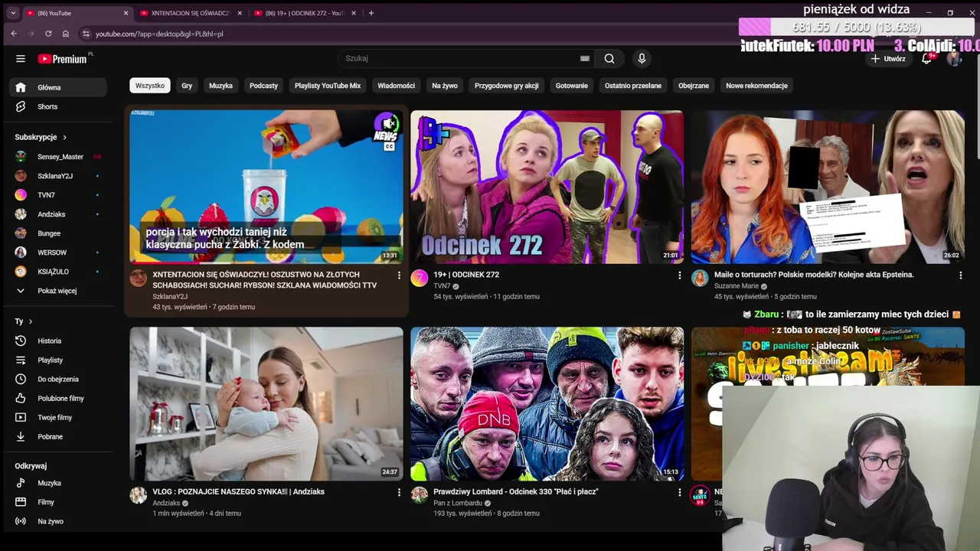Viewport: 980px width, 551px height.
Task: Open Andziaks subscription in sidebar
Action: click(x=58, y=214)
